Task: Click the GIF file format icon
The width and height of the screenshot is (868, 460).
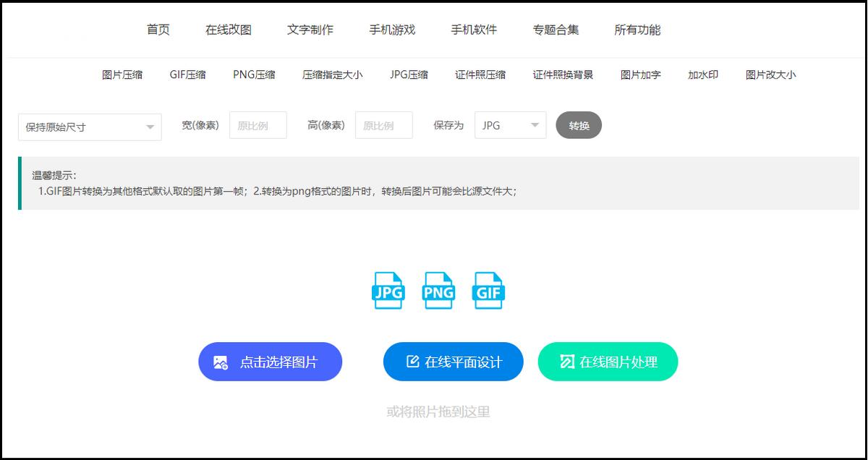Action: 488,291
